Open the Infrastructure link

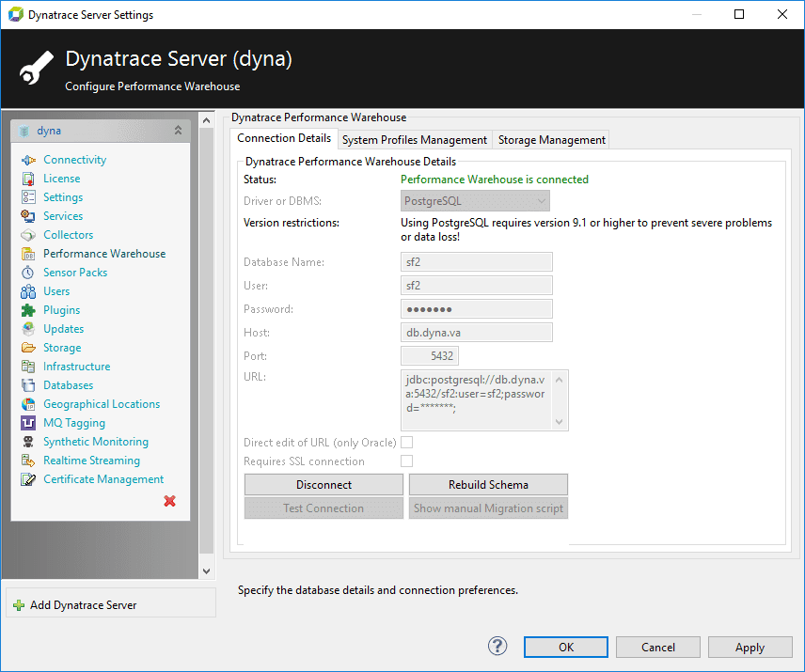tap(76, 367)
